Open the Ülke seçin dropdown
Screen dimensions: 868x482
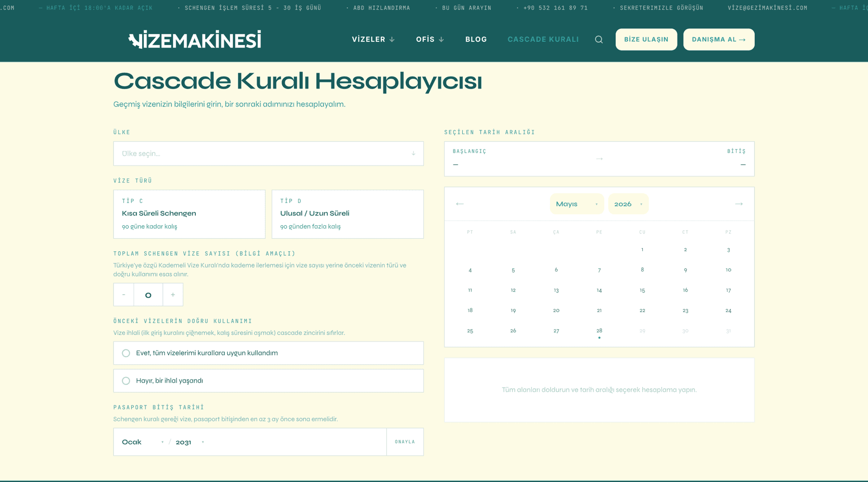[269, 154]
